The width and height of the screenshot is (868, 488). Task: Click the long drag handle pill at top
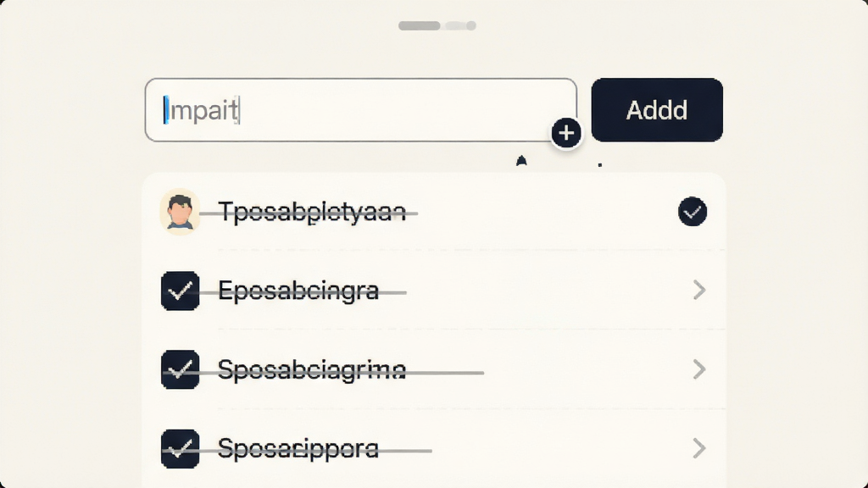(419, 25)
